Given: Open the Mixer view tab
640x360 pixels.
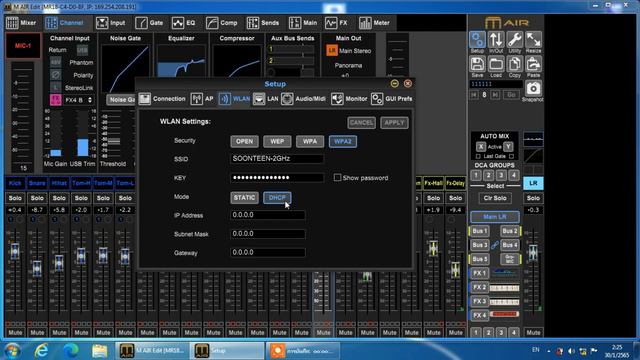Looking at the screenshot, I should pos(21,23).
